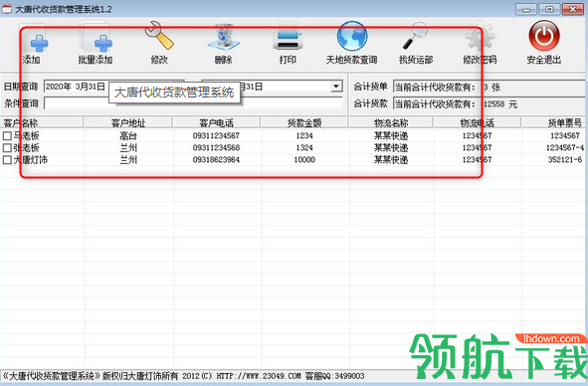Click the 找货运部 magnifier icon
This screenshot has width=588, height=386.
[416, 37]
